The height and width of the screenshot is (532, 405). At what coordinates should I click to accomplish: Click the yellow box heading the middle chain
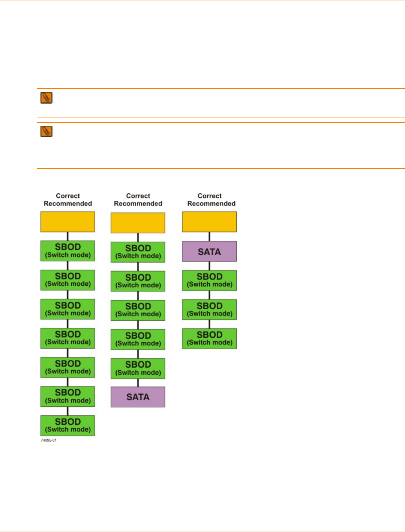click(138, 223)
